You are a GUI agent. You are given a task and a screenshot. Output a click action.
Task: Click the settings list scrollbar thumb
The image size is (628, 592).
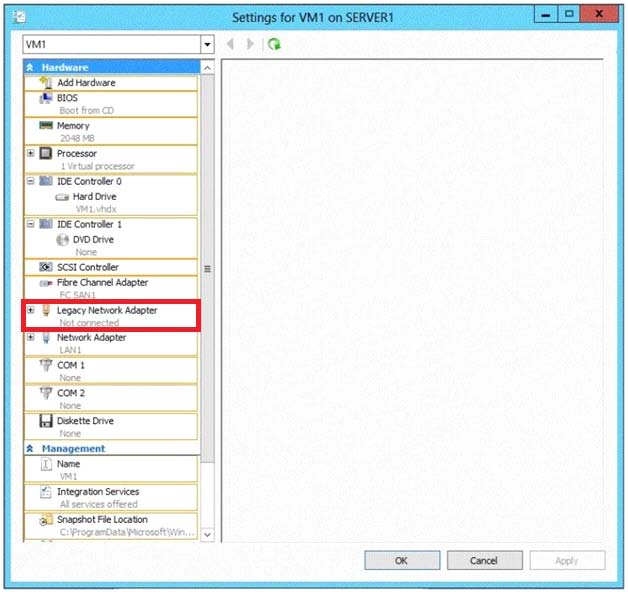pos(207,268)
